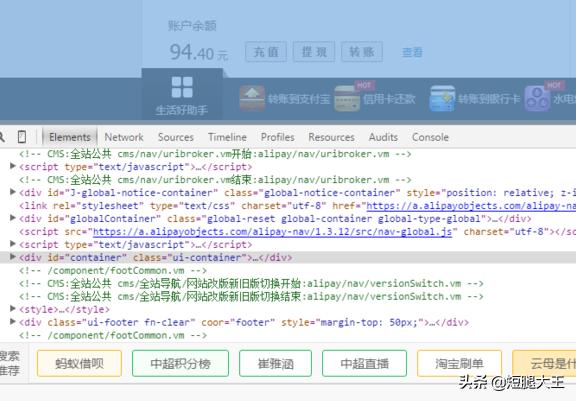Select the 新旧版切换结束 comment line
The image size is (576, 401).
pyautogui.click(x=251, y=297)
